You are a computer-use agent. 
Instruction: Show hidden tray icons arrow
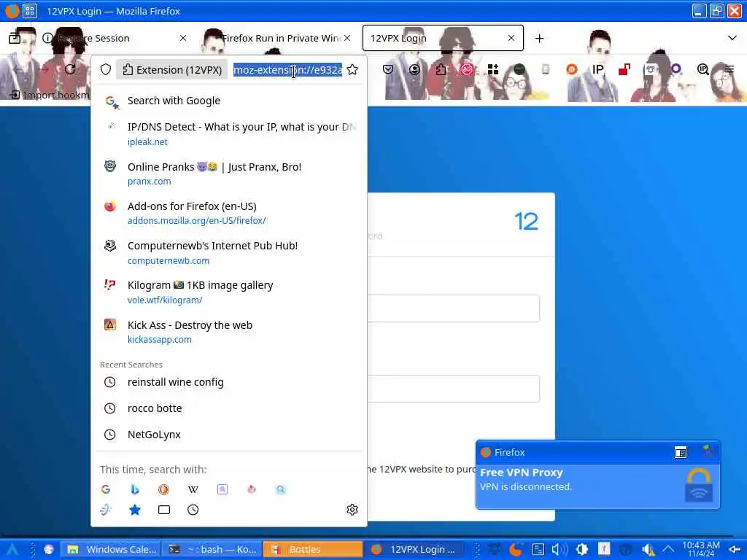pyautogui.click(x=668, y=550)
